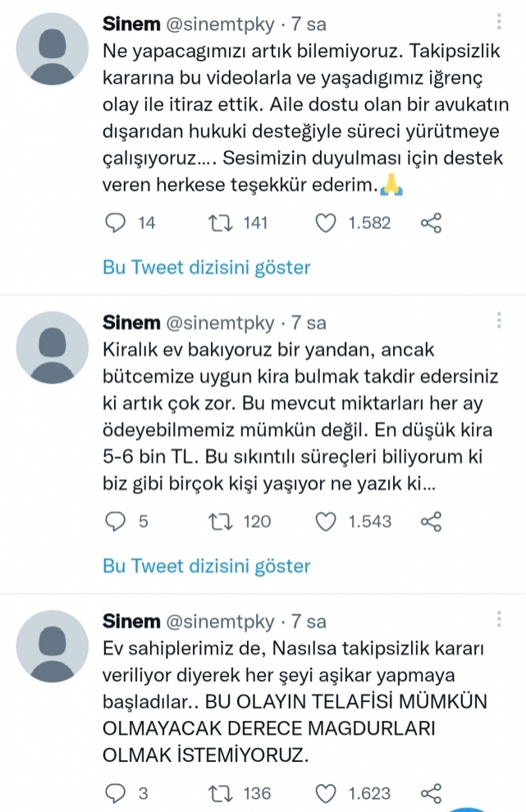The height and width of the screenshot is (812, 526).
Task: Show thread under the kiralık ev tweet
Action: 207,566
